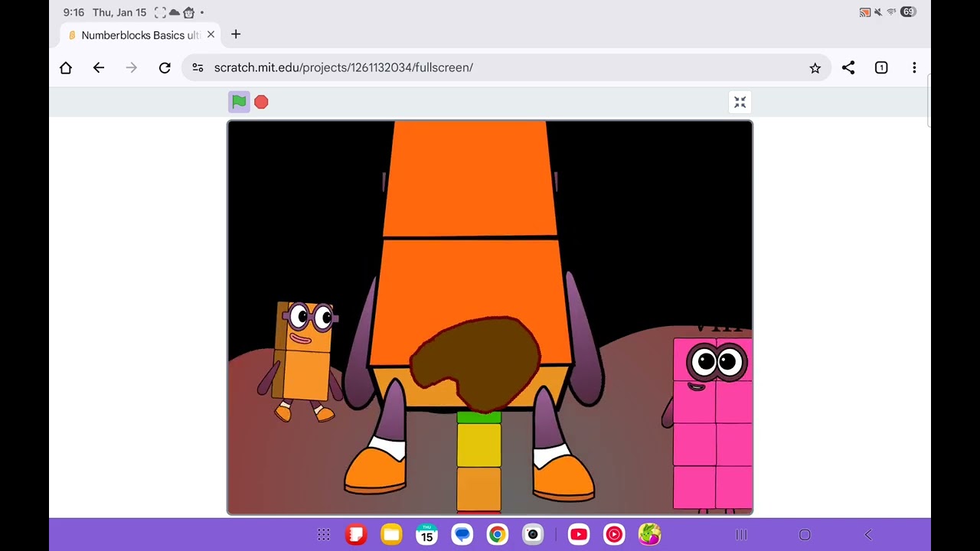This screenshot has height=551, width=980.
Task: Click the small stacked colored blocks tower
Action: (x=479, y=462)
